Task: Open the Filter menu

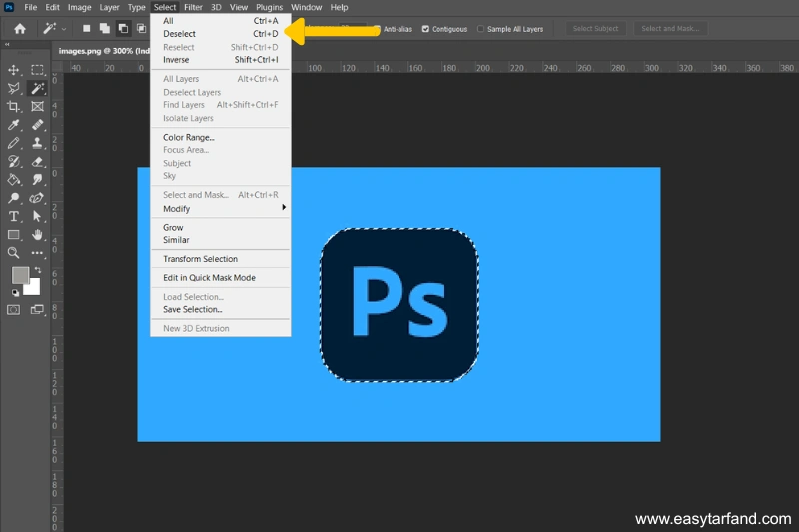Action: [x=193, y=7]
